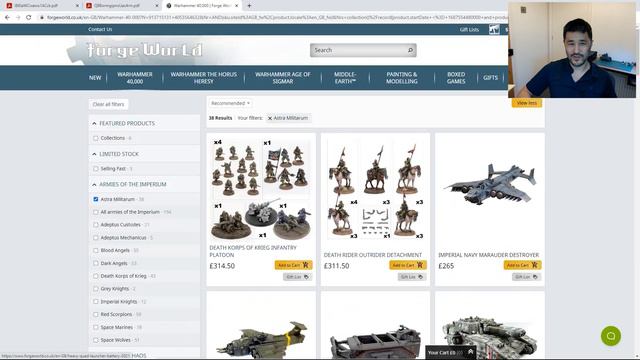
Task: Check the Death Korps of Krieg filter
Action: click(x=96, y=276)
